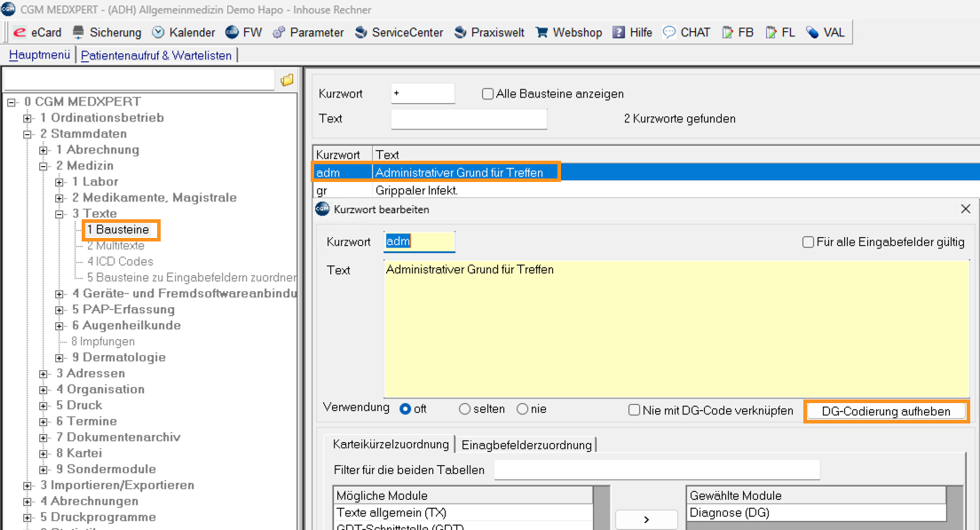The height and width of the screenshot is (530, 980).
Task: Check Für alle Eingabefelder gültig
Action: [x=808, y=241]
